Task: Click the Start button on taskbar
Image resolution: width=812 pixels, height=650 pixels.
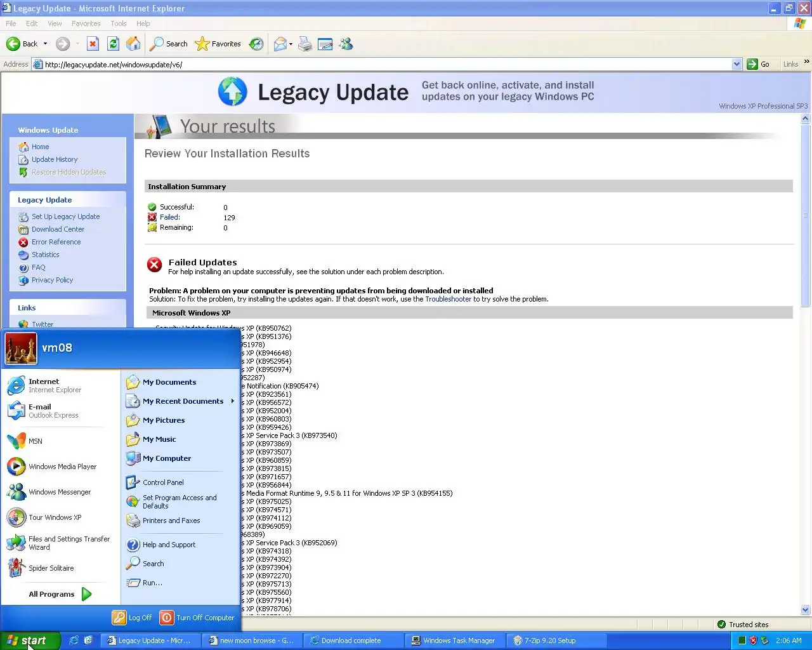Action: (x=30, y=640)
